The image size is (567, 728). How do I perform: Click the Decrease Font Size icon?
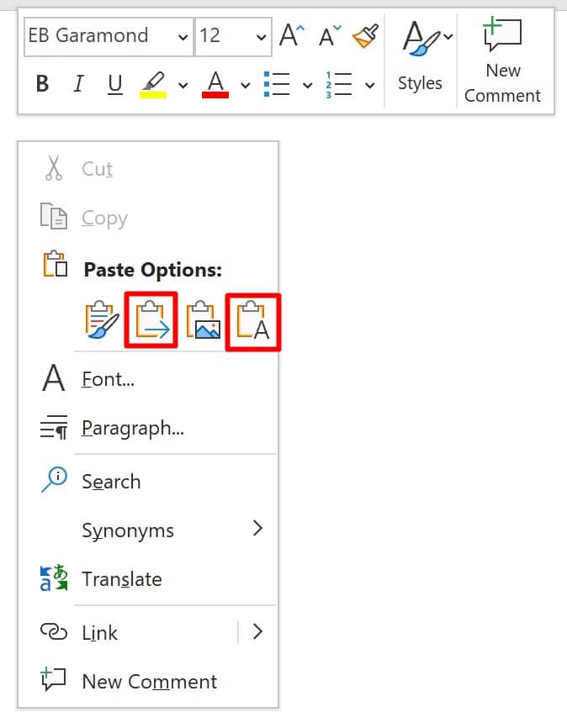pos(330,36)
